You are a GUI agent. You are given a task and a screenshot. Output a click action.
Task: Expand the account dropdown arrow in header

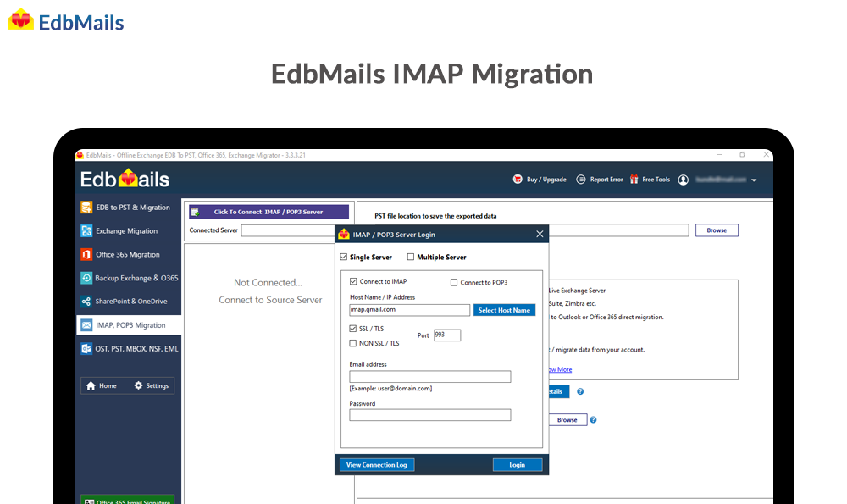(x=754, y=180)
